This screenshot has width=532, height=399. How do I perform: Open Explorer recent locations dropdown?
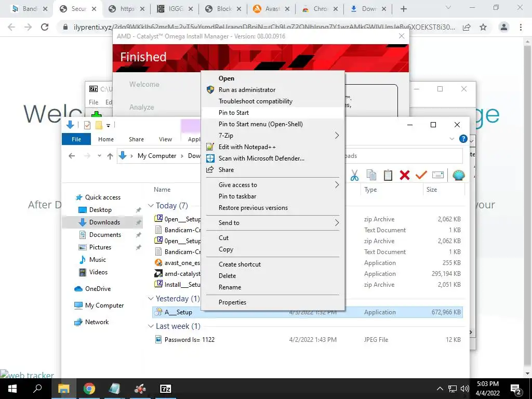99,156
